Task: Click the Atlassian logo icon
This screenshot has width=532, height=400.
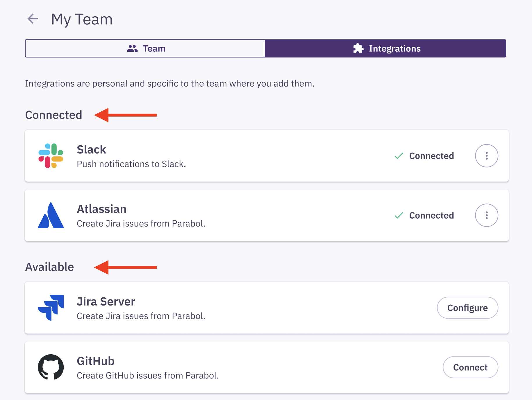Action: click(51, 215)
